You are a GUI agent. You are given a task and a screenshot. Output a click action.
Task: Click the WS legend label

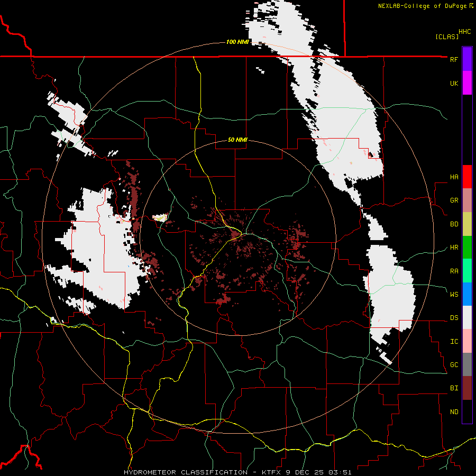click(454, 294)
